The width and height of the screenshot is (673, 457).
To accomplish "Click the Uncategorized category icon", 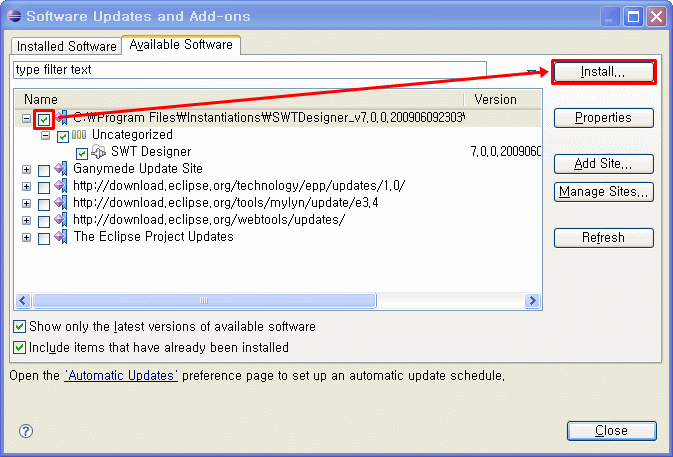I will (x=79, y=135).
